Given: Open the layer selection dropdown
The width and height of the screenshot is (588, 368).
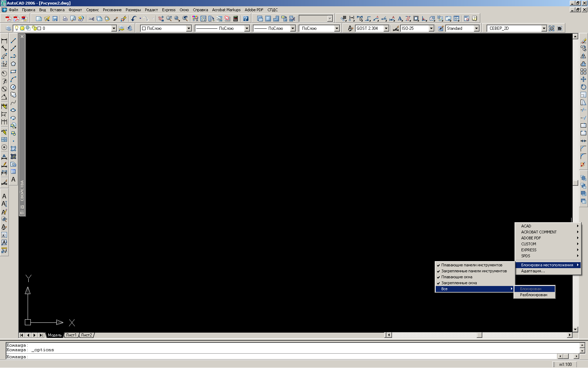Looking at the screenshot, I should (114, 28).
